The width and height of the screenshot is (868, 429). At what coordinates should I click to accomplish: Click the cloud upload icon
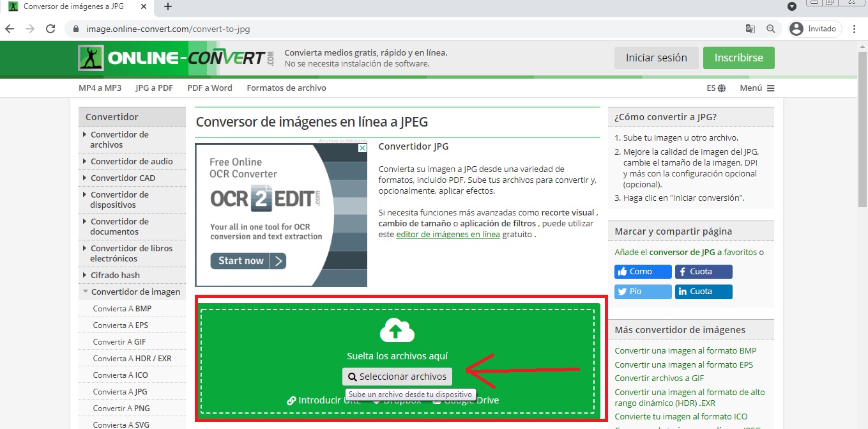(397, 331)
